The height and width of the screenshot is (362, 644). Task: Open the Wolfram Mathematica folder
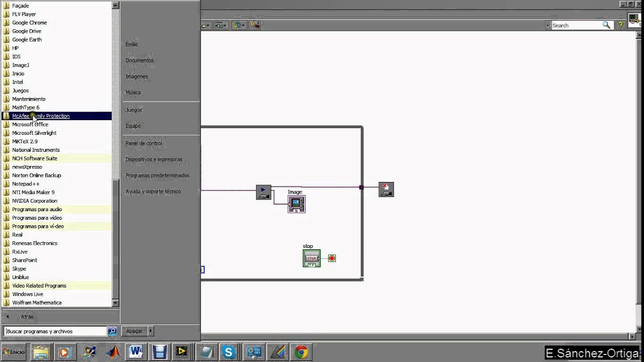pyautogui.click(x=56, y=303)
